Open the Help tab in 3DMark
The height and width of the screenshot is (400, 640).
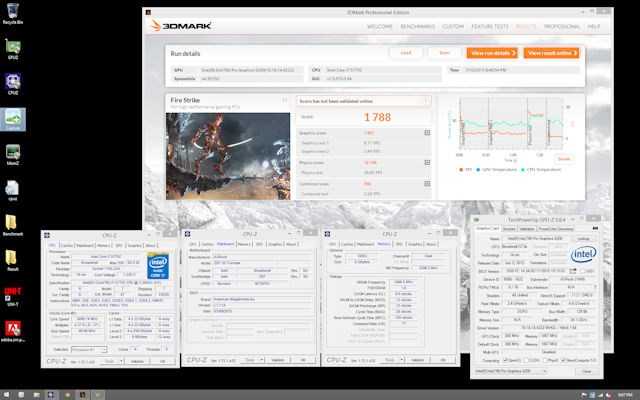(594, 27)
